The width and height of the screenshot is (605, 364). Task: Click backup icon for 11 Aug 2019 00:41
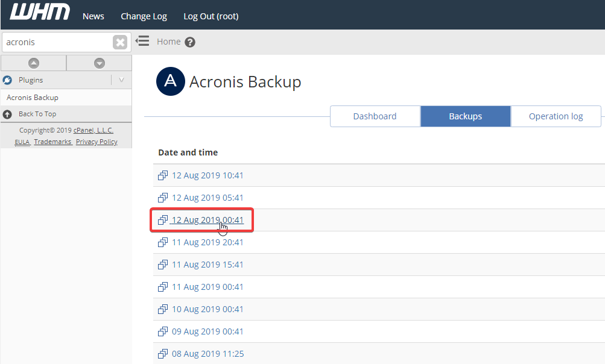point(163,287)
